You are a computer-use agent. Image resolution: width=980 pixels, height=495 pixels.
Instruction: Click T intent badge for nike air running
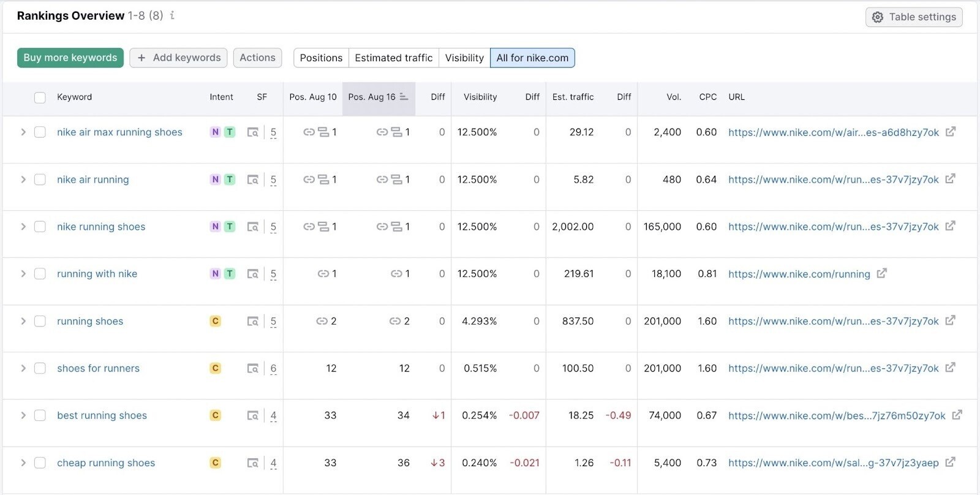pyautogui.click(x=230, y=179)
